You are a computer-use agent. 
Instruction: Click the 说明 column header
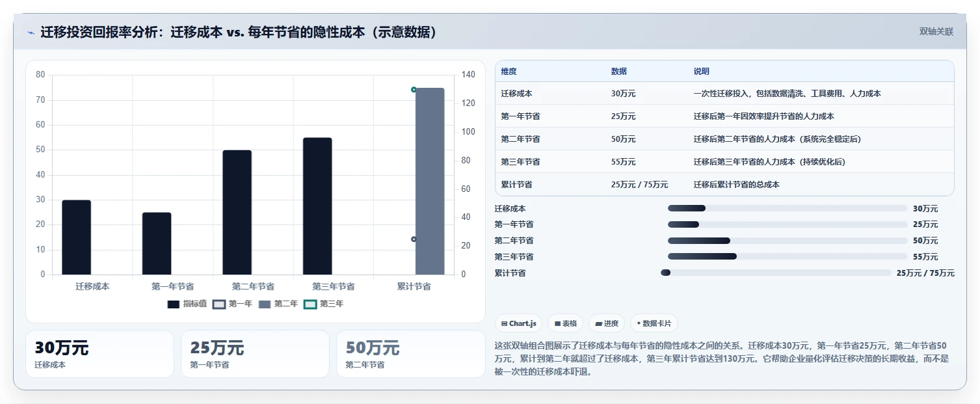point(702,72)
